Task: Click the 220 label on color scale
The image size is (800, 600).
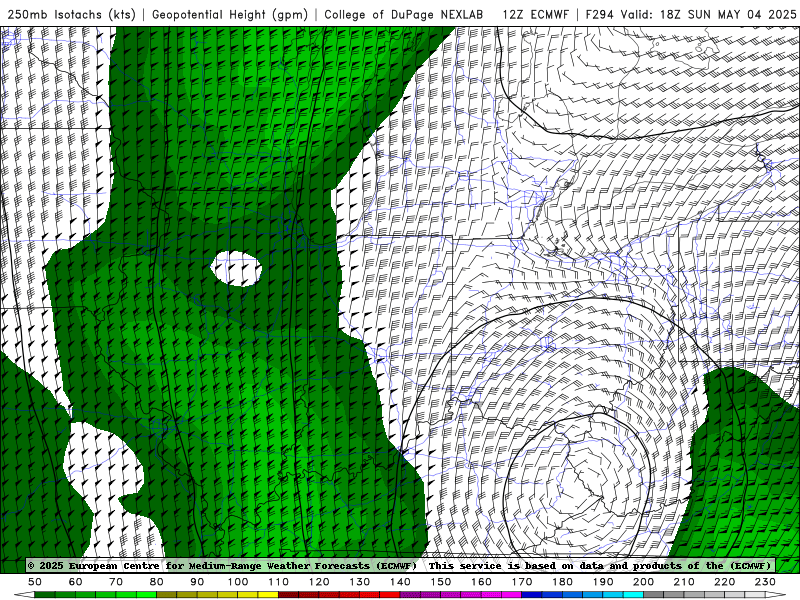Action: click(724, 582)
